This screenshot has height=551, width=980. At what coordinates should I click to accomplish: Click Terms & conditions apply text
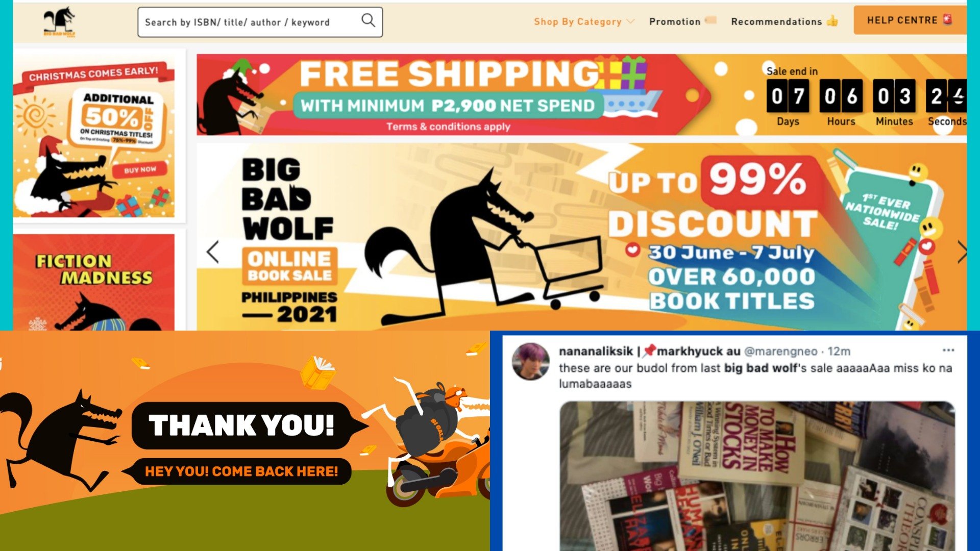pyautogui.click(x=448, y=127)
